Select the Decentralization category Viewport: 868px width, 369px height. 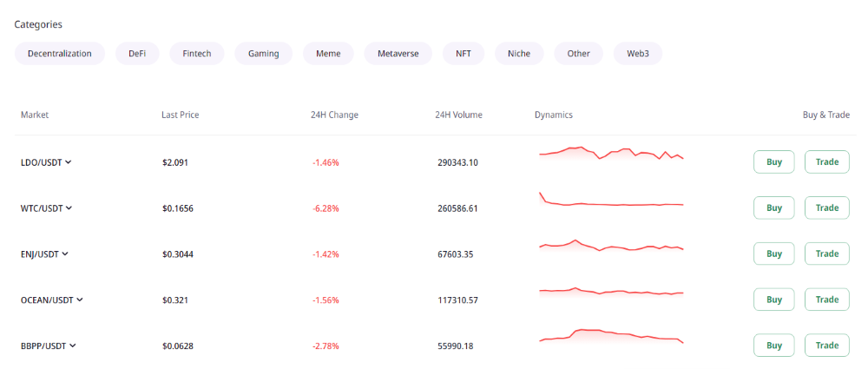[59, 54]
